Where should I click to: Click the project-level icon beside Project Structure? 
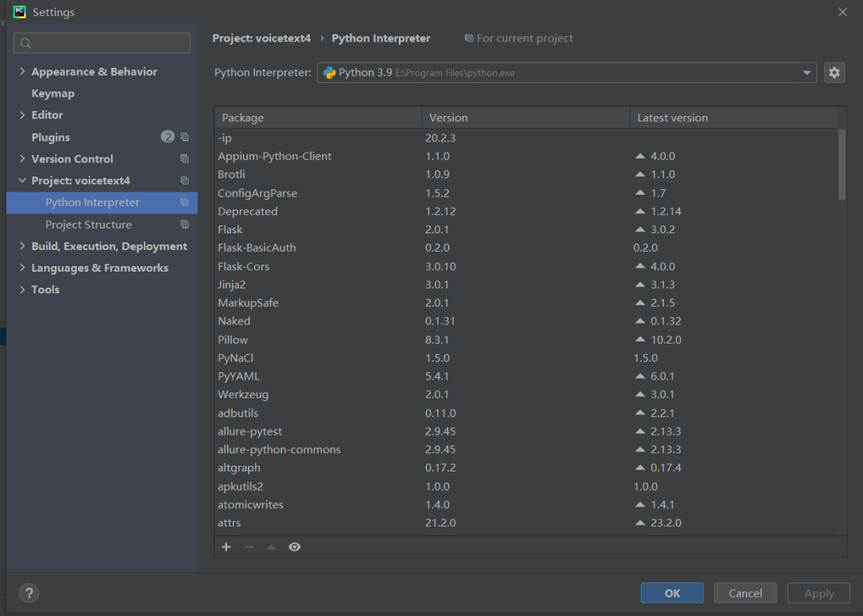coord(185,225)
